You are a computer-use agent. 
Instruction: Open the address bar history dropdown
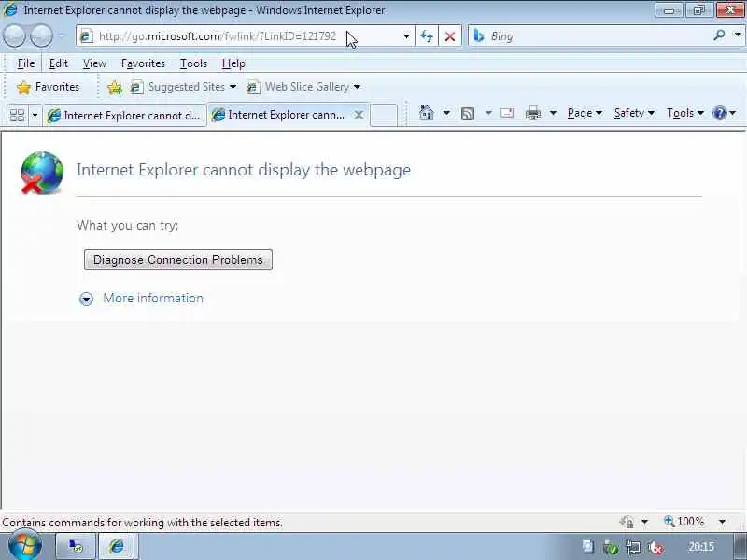406,36
